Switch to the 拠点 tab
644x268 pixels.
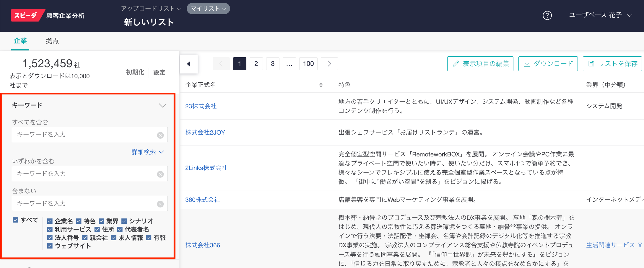(53, 41)
